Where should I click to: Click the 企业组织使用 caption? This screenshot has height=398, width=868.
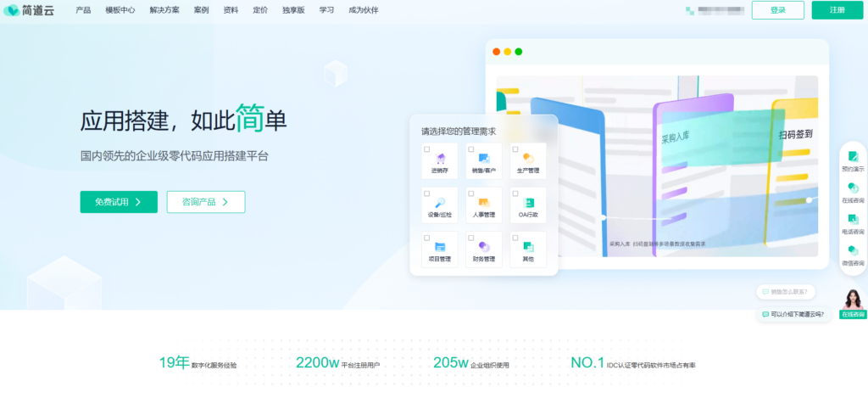click(x=490, y=365)
